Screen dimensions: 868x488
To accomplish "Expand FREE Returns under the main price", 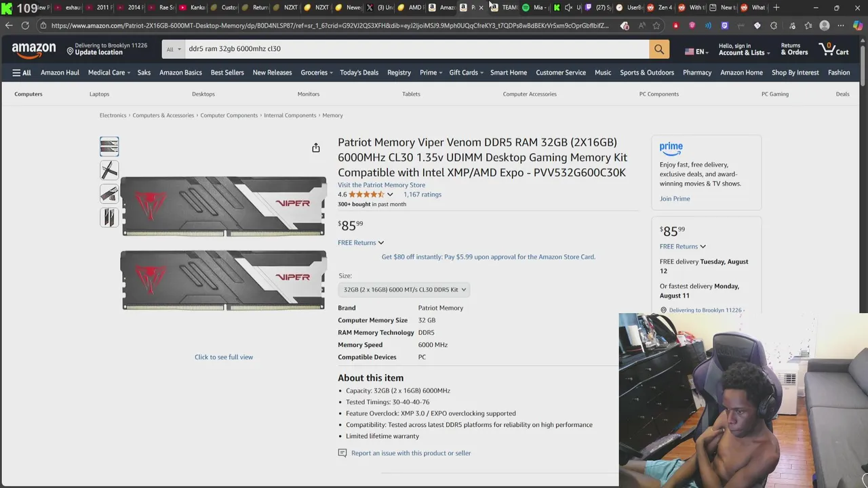I will pos(361,243).
